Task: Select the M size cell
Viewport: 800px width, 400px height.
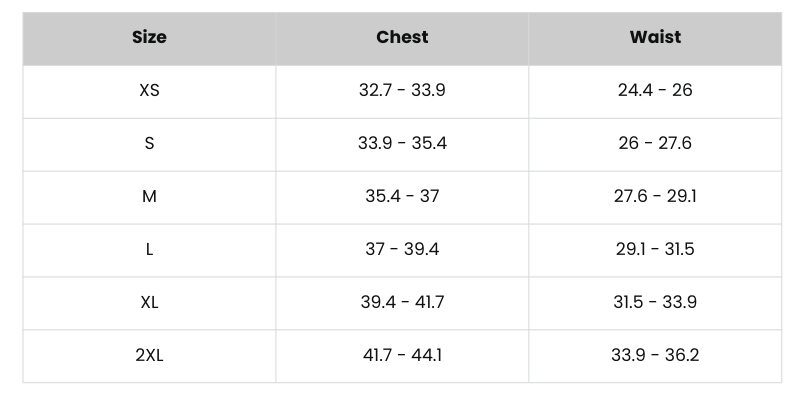Action: point(149,197)
